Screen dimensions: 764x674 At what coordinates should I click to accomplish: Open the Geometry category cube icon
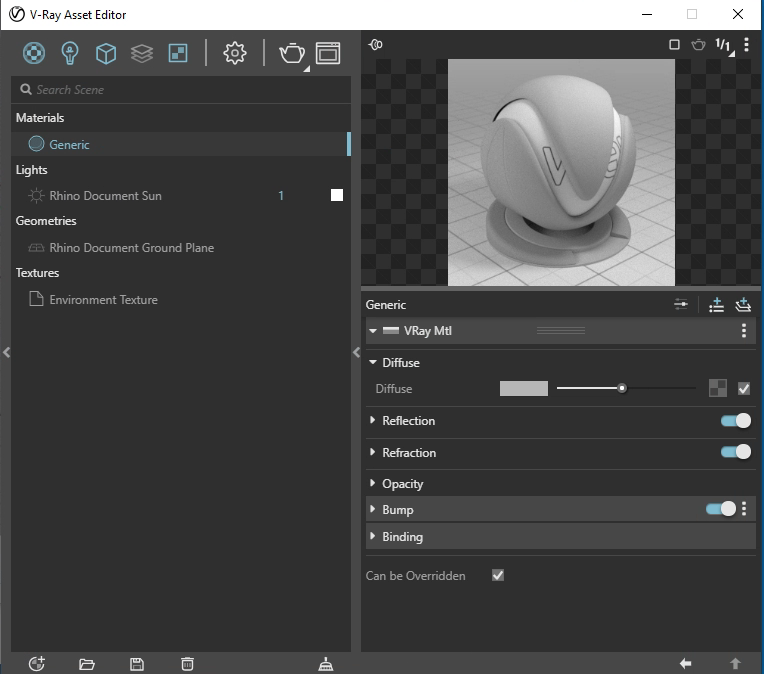coord(106,53)
